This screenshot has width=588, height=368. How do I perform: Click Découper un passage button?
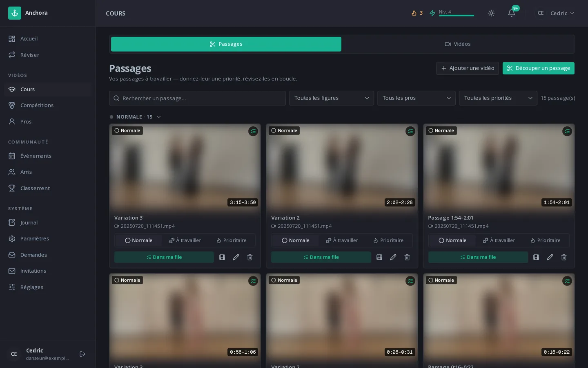click(x=539, y=68)
